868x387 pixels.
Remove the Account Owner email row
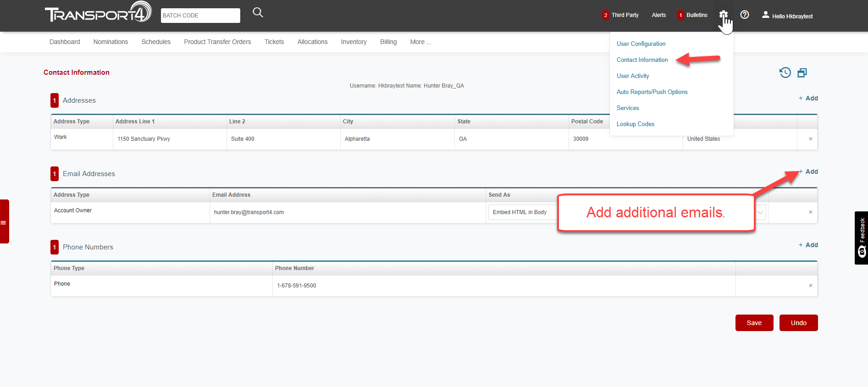tap(810, 212)
